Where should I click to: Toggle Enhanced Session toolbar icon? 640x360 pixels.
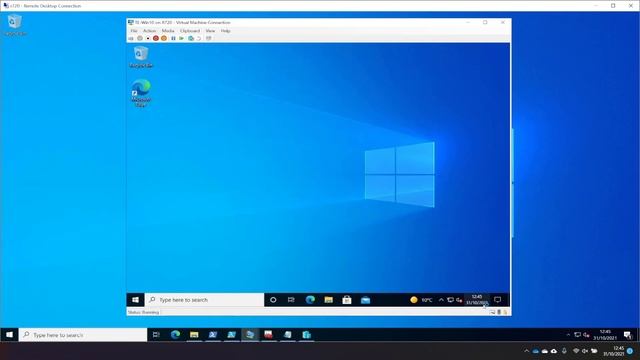click(209, 38)
